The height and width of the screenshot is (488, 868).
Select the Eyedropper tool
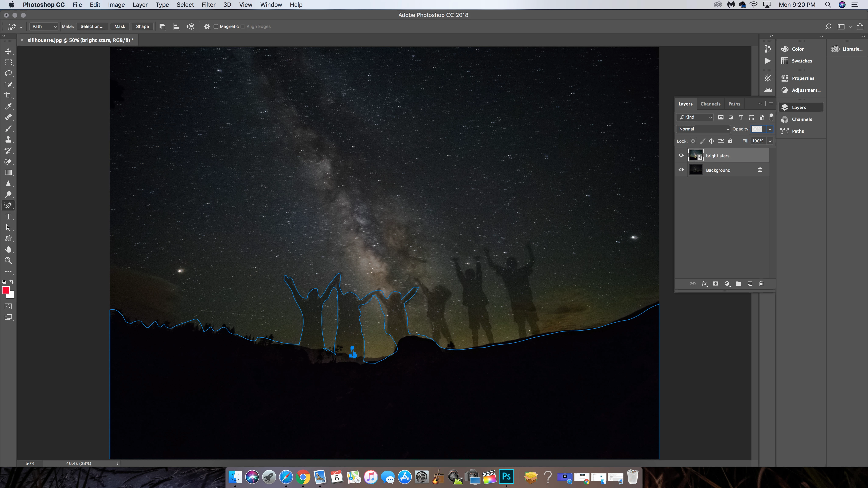click(x=8, y=106)
